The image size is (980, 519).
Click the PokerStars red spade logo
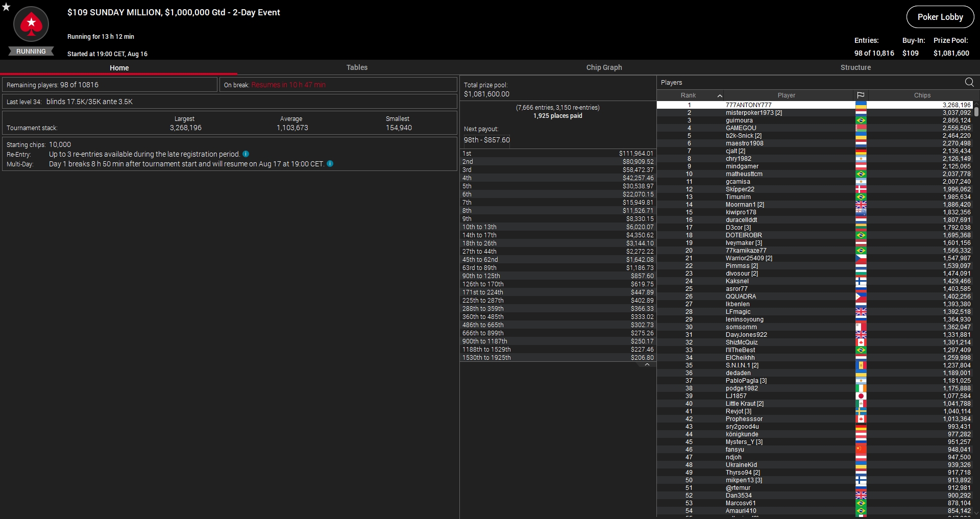[x=31, y=24]
